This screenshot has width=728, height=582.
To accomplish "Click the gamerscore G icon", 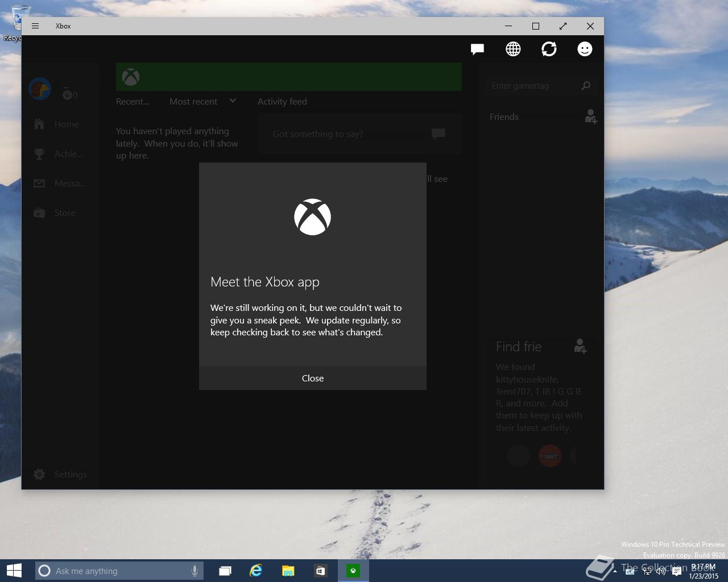I will [67, 95].
